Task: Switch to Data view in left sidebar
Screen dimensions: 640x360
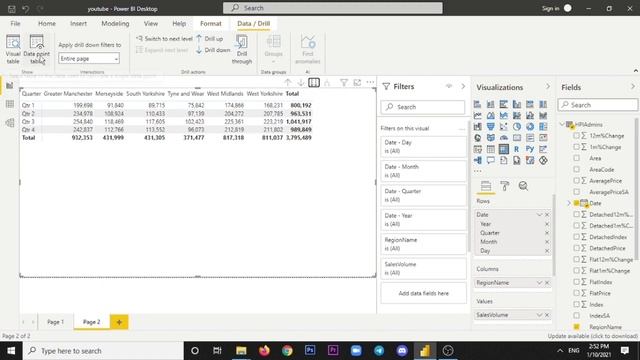Action: tap(10, 104)
